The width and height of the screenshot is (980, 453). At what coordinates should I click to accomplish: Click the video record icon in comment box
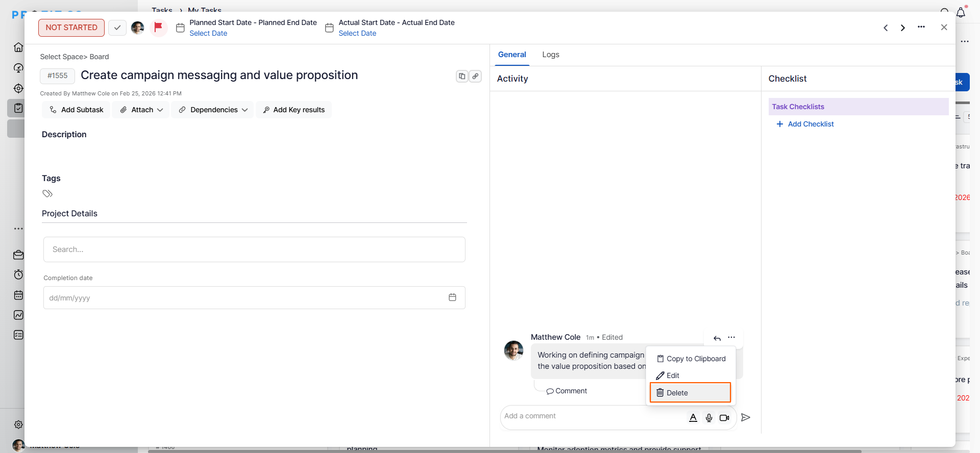tap(724, 418)
